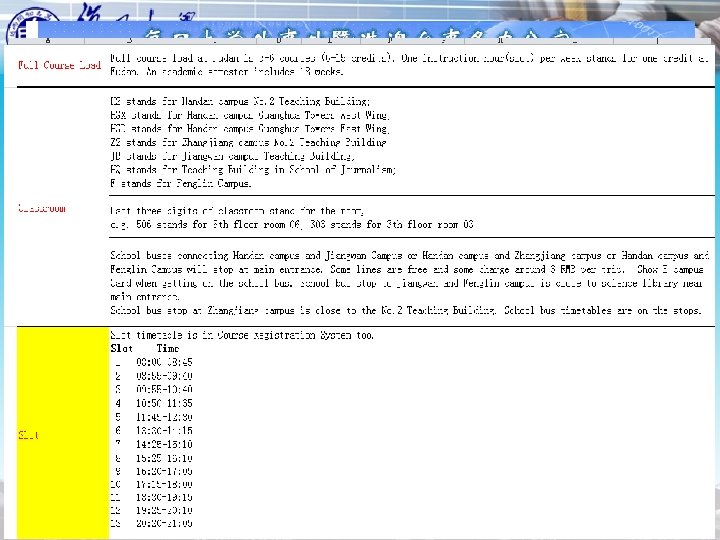Select line 'F stands for Fenglin Campus'
The width and height of the screenshot is (720, 540).
coord(181,184)
